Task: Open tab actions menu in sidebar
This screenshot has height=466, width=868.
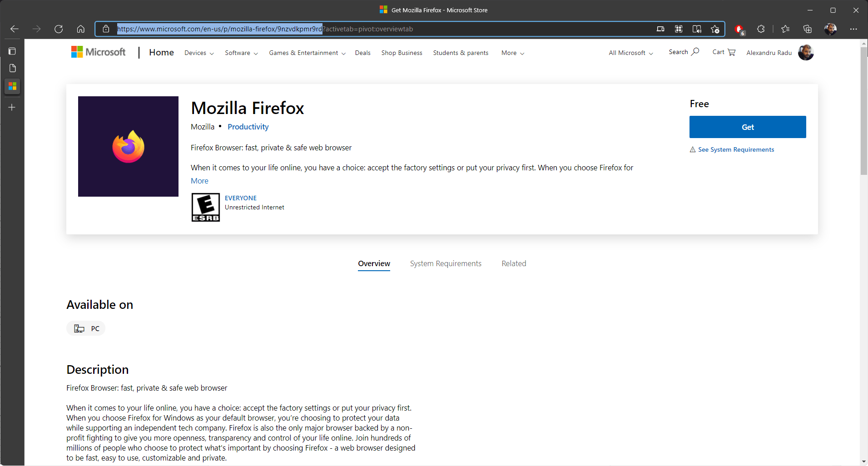Action: point(12,51)
